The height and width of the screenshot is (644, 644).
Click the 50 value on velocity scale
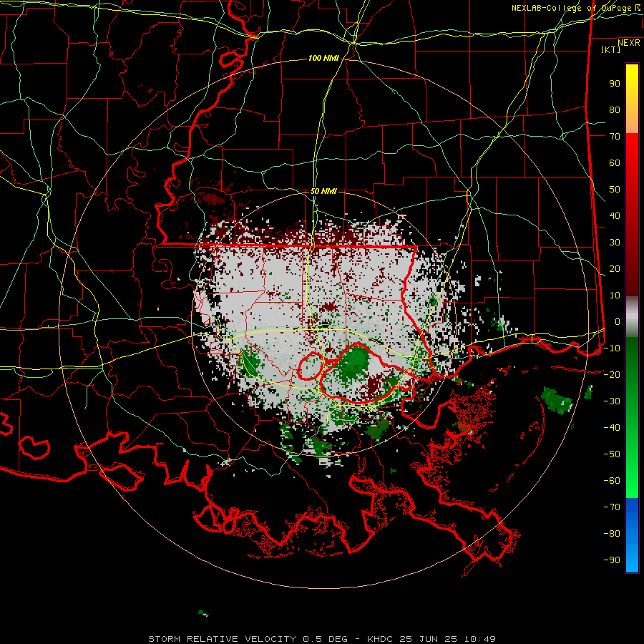(615, 190)
